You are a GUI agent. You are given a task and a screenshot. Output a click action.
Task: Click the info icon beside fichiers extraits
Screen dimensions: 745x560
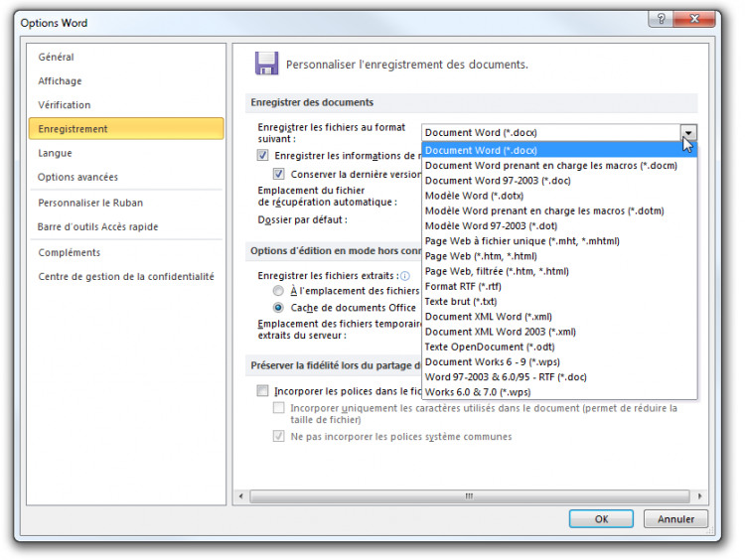pos(405,276)
